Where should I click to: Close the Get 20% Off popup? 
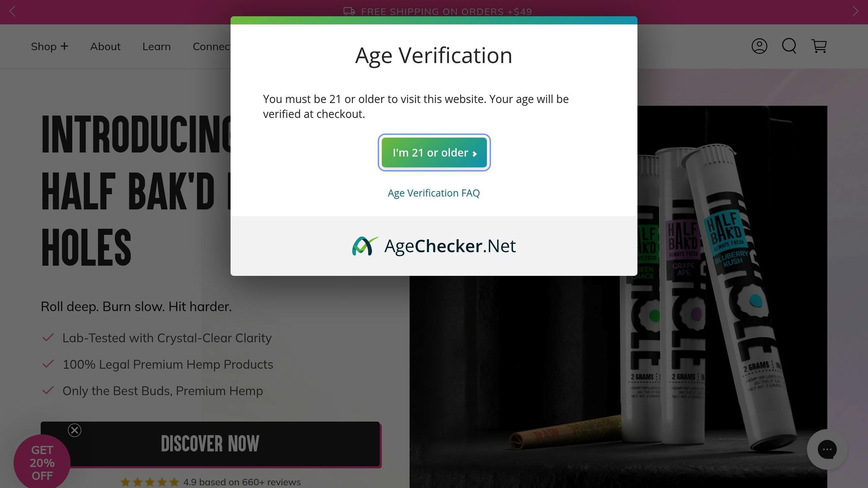(x=75, y=430)
